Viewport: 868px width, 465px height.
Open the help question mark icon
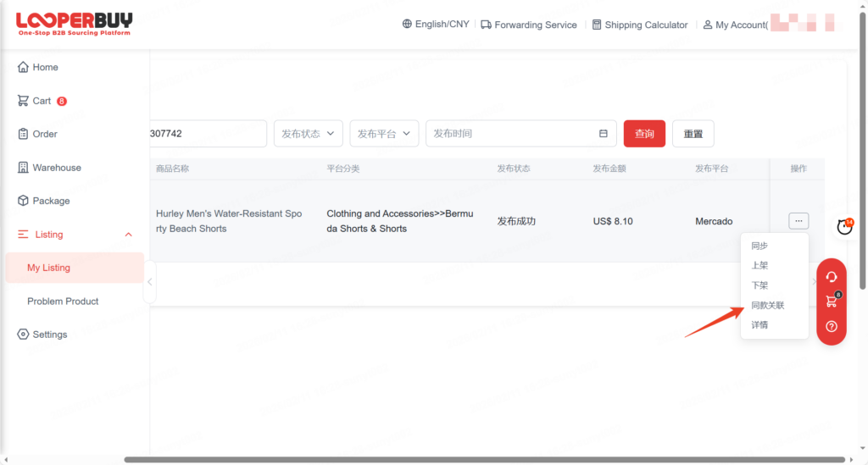click(x=832, y=326)
